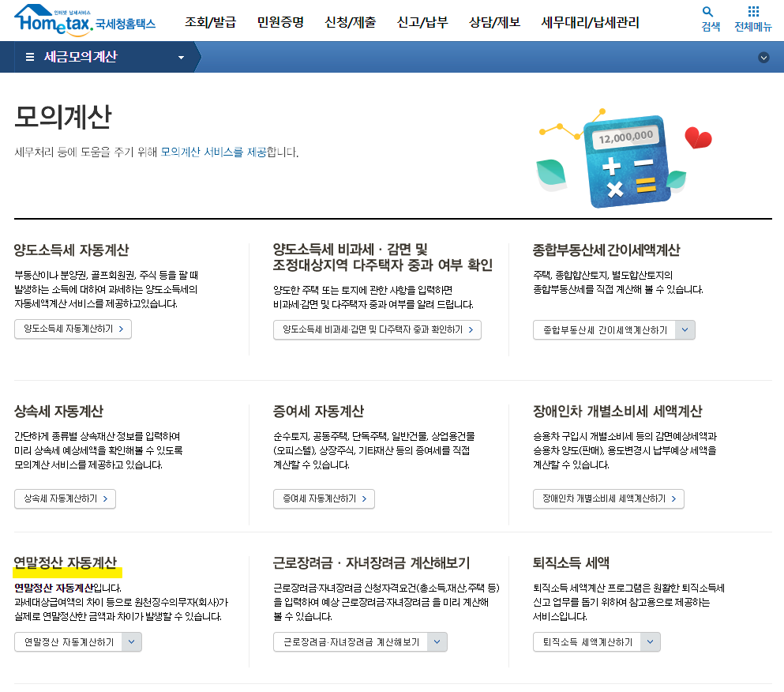This screenshot has width=784, height=692.
Task: Expand the 연말정산 자동계산하기 dropdown
Action: pyautogui.click(x=131, y=641)
